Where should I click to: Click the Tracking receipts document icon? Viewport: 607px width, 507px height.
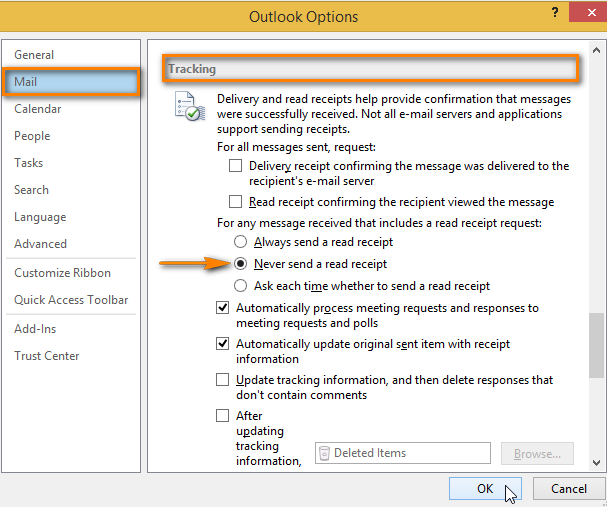pyautogui.click(x=190, y=106)
